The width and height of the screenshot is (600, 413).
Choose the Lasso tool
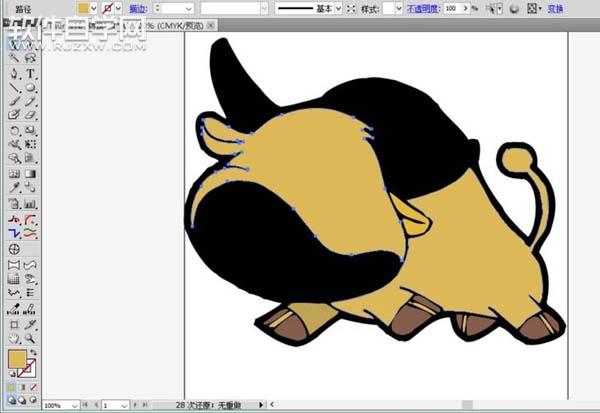pos(31,59)
